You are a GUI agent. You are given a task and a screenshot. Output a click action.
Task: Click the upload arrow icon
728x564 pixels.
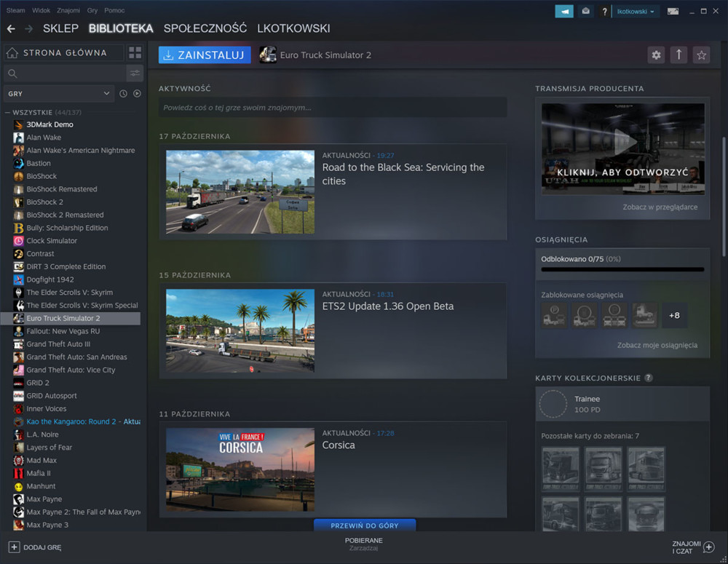(x=678, y=55)
